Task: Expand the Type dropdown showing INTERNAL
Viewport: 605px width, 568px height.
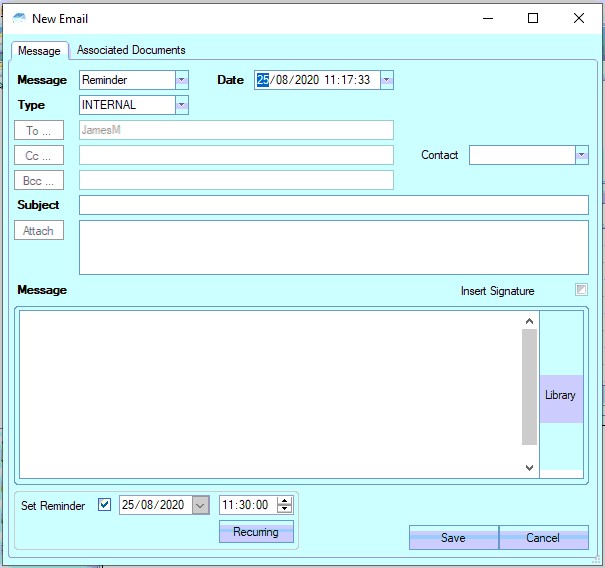Action: [x=181, y=105]
